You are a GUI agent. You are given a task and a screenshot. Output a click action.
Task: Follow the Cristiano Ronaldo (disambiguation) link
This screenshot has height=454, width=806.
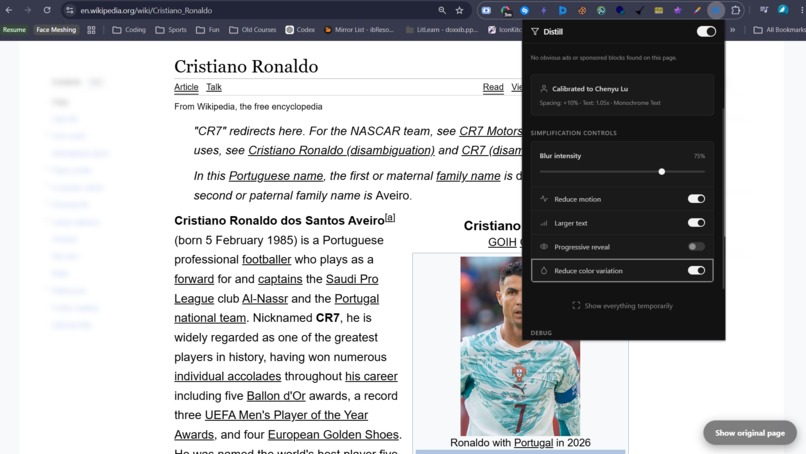341,151
